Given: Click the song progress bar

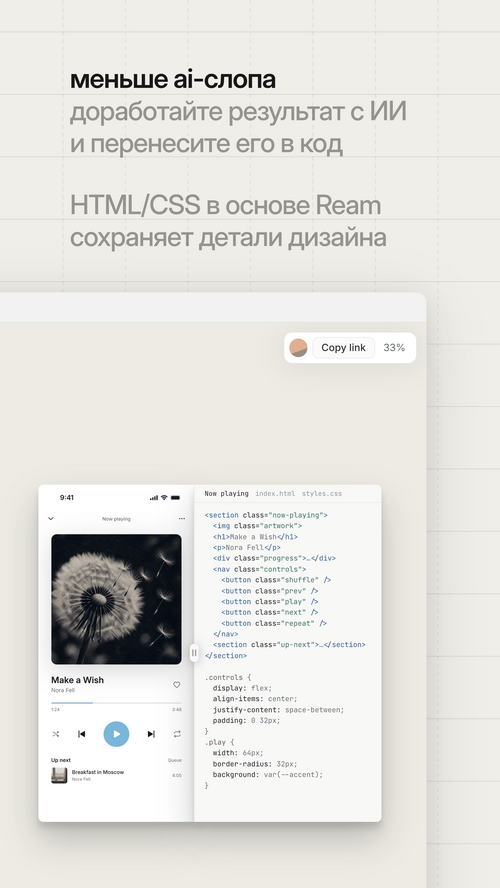Looking at the screenshot, I should tap(116, 703).
